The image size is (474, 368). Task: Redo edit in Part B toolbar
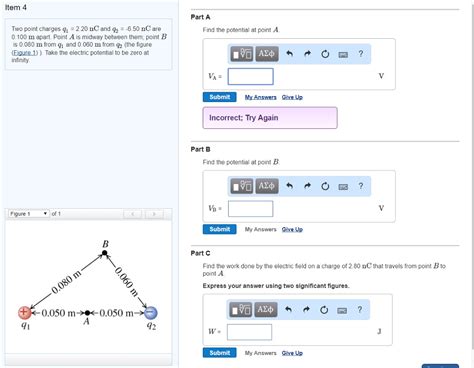307,186
